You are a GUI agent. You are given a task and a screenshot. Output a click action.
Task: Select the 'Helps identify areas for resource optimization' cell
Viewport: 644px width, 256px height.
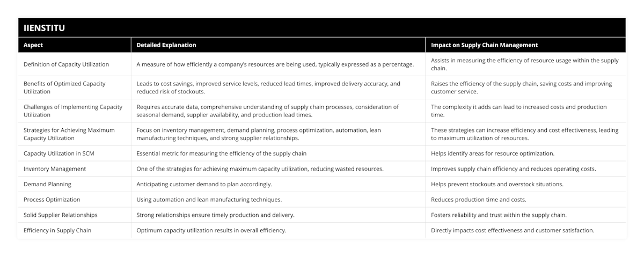493,153
